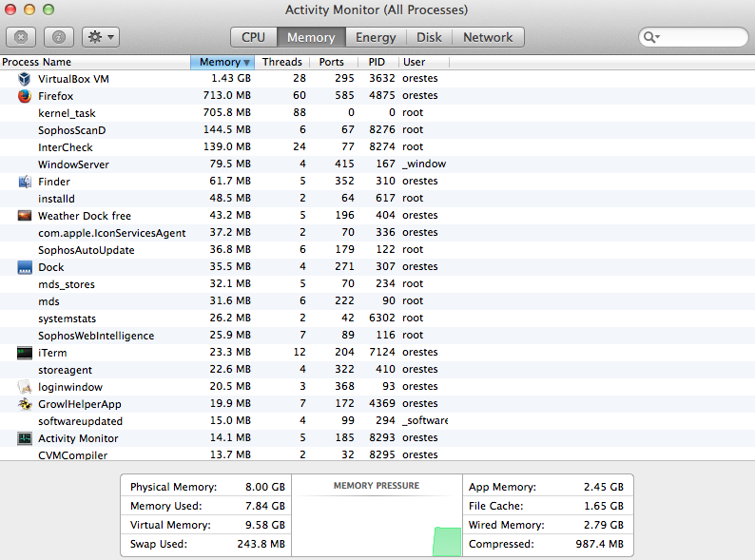Sort by User column header
This screenshot has height=560, width=755.
424,62
